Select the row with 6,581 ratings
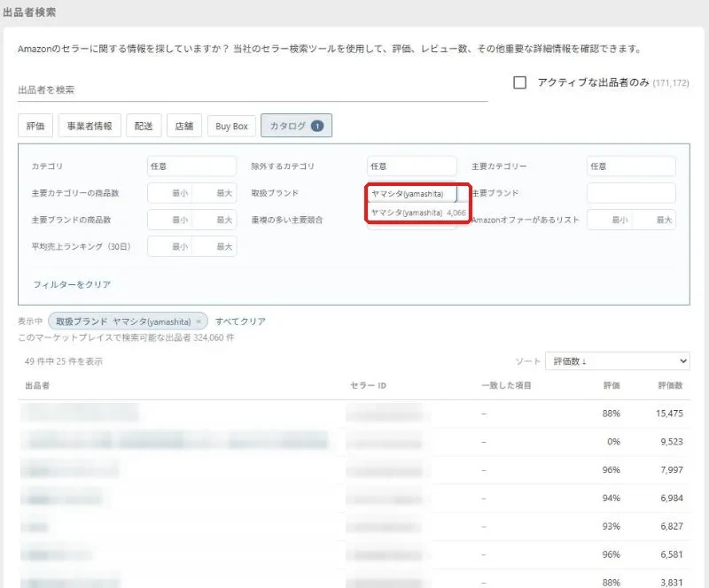The height and width of the screenshot is (588, 709). (x=354, y=554)
